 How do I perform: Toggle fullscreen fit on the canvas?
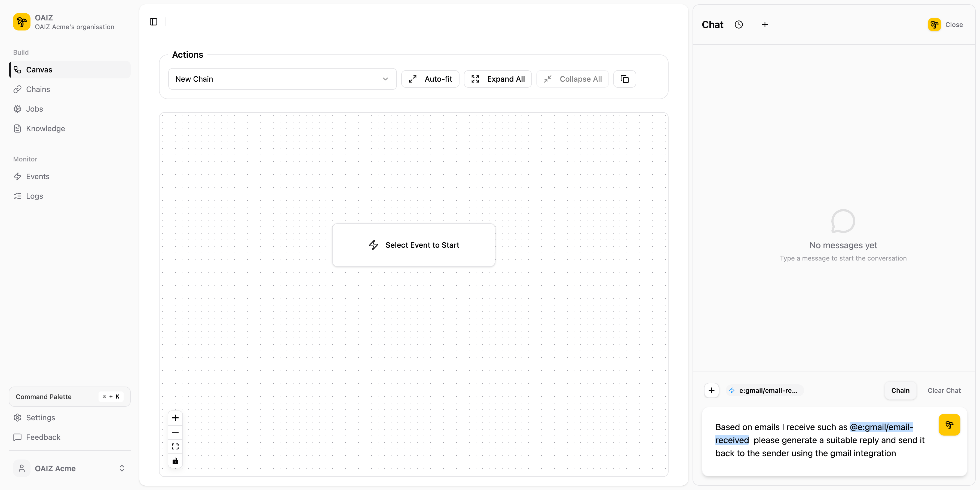[x=175, y=446]
